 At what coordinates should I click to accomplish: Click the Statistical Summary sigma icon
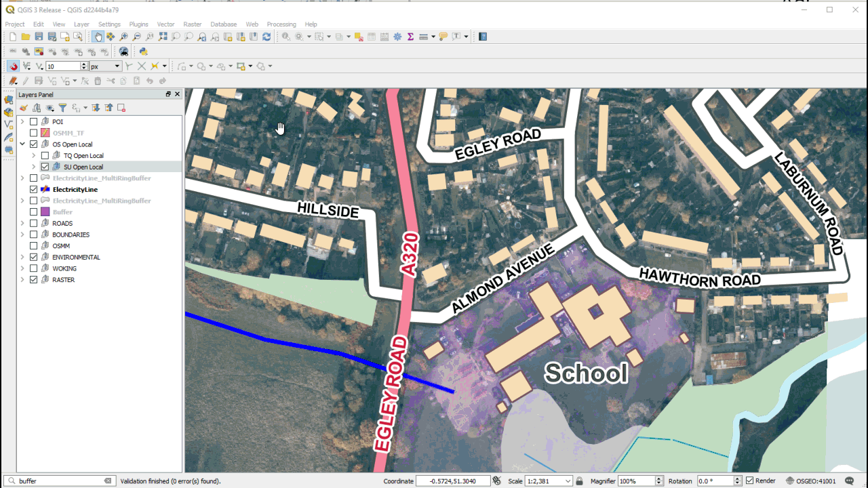point(410,37)
